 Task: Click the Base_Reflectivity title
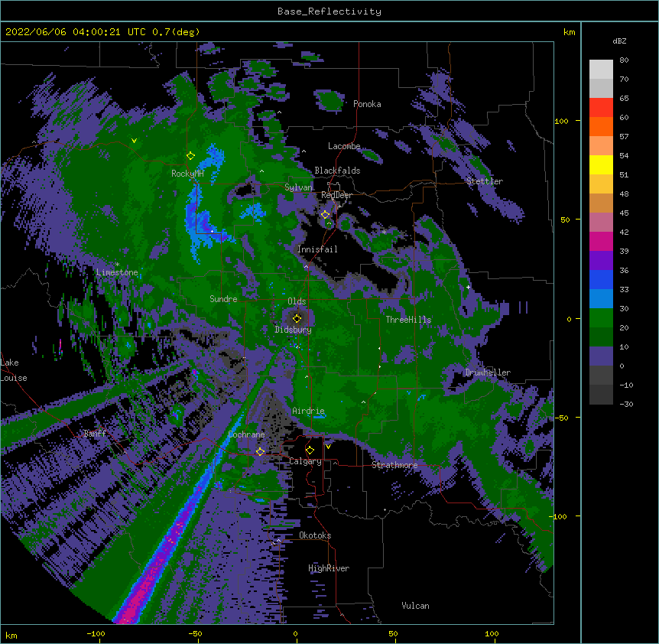329,11
